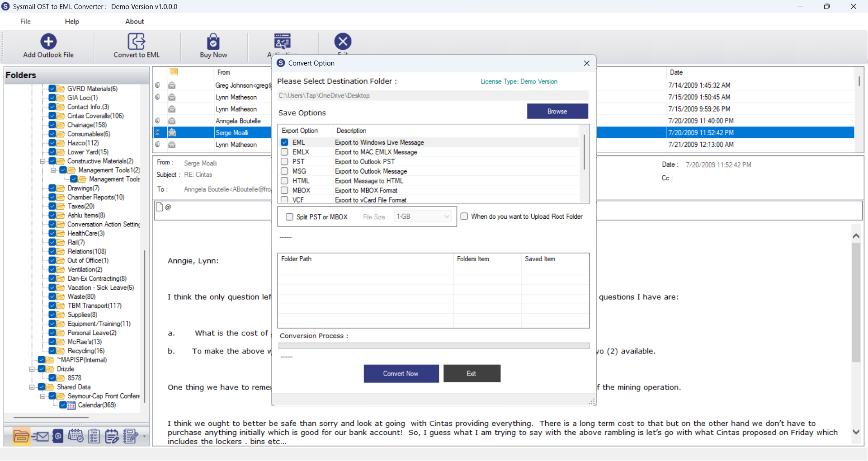Click the Conversion Process progress bar
This screenshot has height=461, width=868.
434,346
